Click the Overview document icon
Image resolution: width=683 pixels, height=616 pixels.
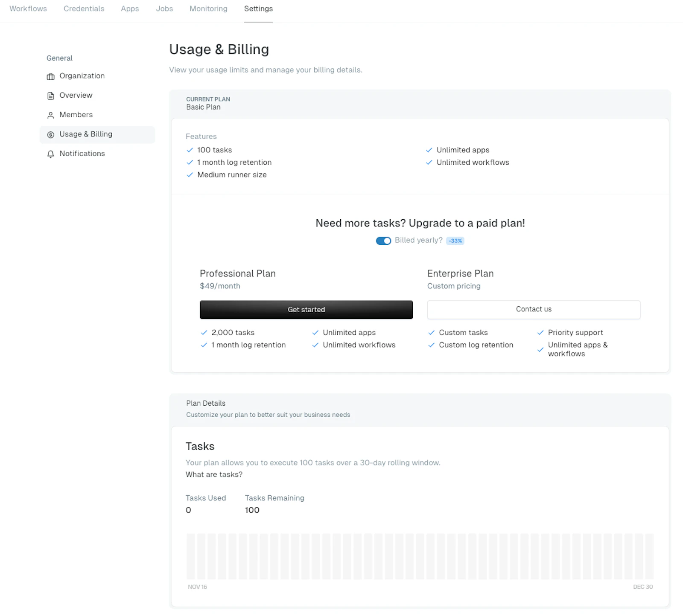(x=51, y=96)
